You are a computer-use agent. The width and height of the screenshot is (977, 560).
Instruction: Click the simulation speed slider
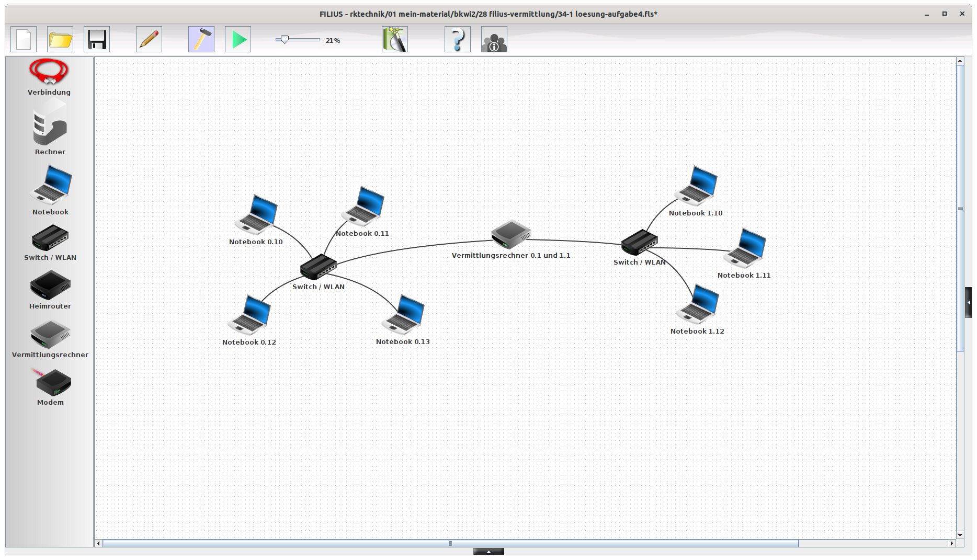pos(285,40)
